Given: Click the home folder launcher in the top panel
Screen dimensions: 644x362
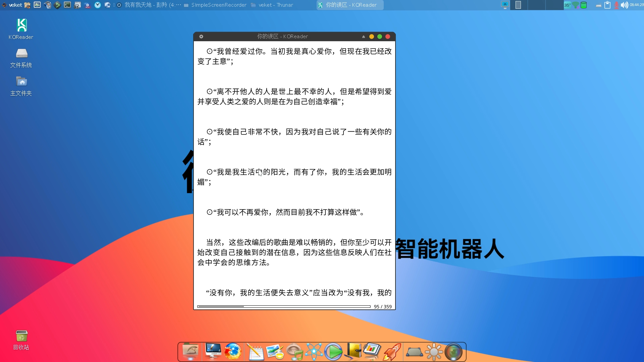Looking at the screenshot, I should pyautogui.click(x=28, y=5).
